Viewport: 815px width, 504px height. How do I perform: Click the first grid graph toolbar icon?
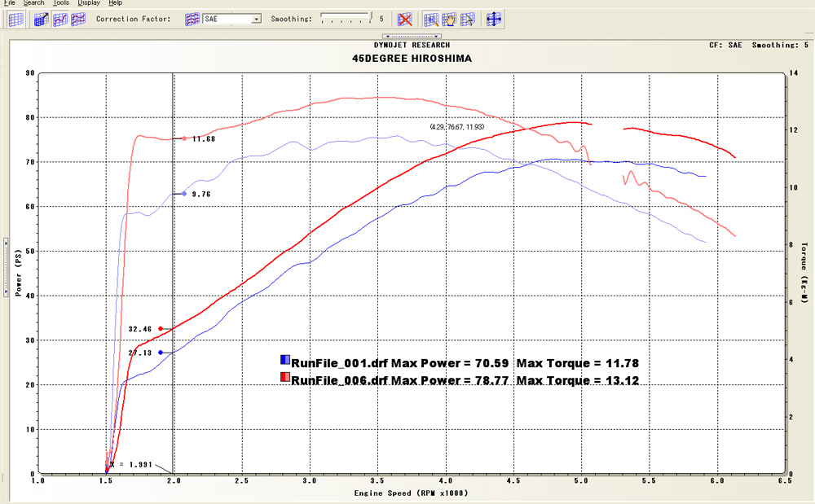[16, 19]
